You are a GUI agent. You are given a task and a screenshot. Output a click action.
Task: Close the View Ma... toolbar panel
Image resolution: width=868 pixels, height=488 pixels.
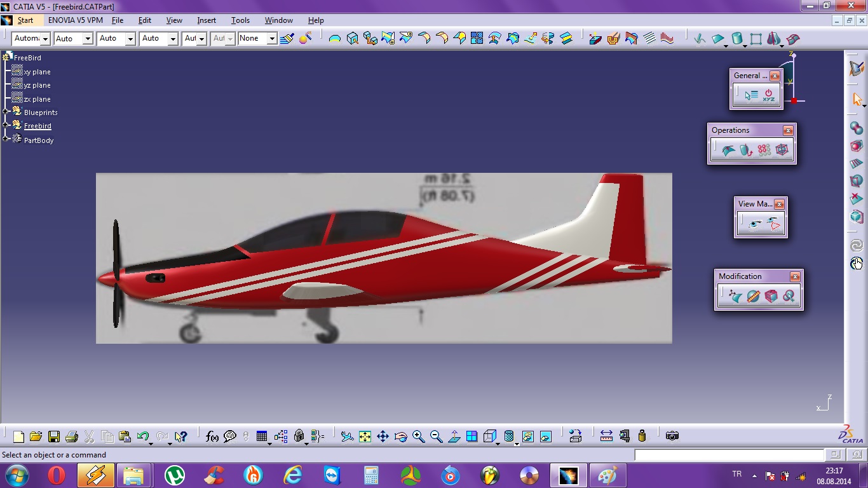tap(779, 204)
